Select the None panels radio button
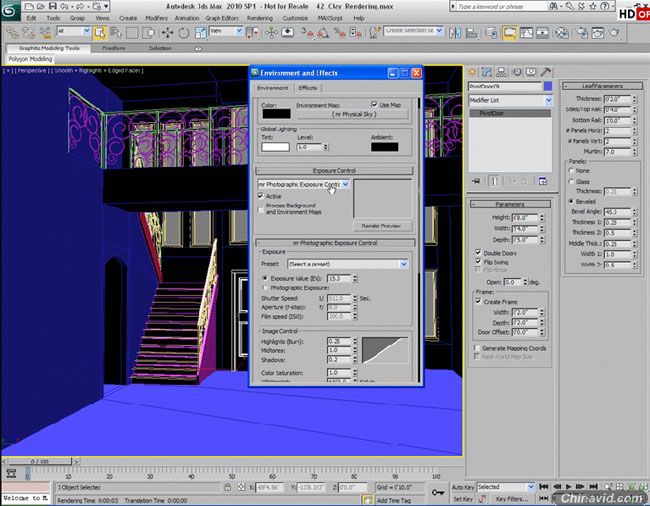650x506 pixels. [x=570, y=169]
